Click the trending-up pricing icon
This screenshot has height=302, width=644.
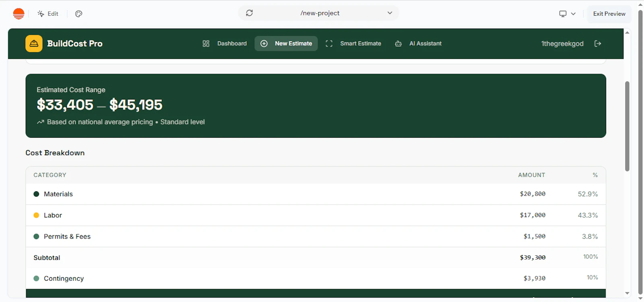coord(40,122)
